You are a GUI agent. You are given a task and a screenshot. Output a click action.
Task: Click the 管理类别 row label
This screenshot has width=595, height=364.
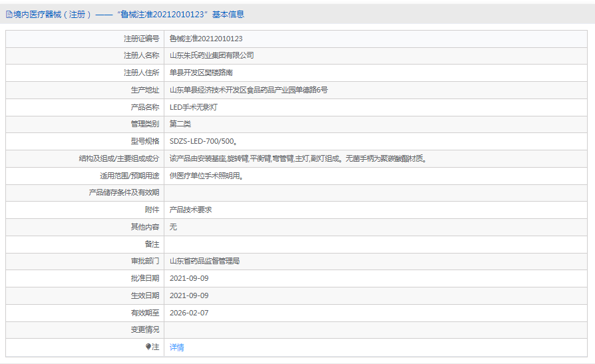point(145,124)
